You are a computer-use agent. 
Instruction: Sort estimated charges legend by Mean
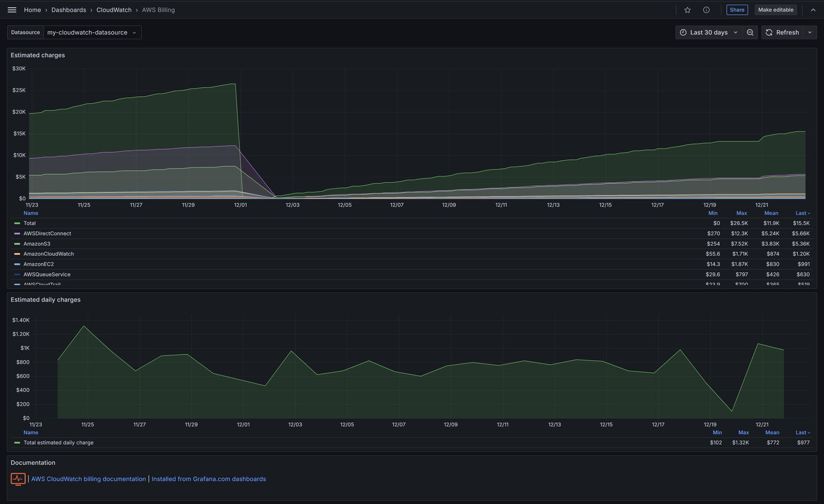771,213
